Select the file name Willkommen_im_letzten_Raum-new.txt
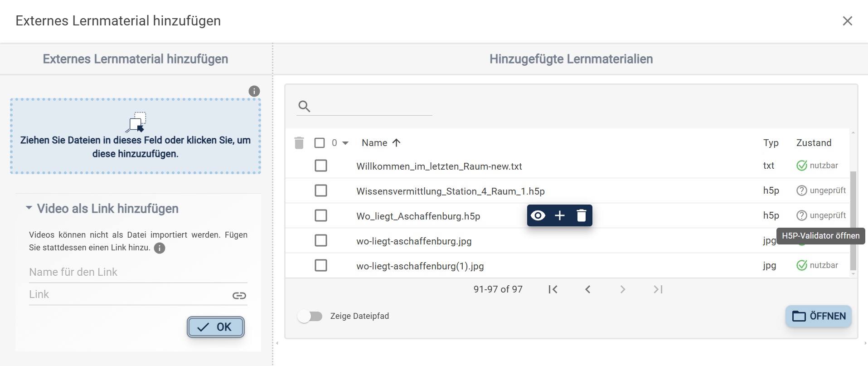This screenshot has height=366, width=868. coord(439,166)
